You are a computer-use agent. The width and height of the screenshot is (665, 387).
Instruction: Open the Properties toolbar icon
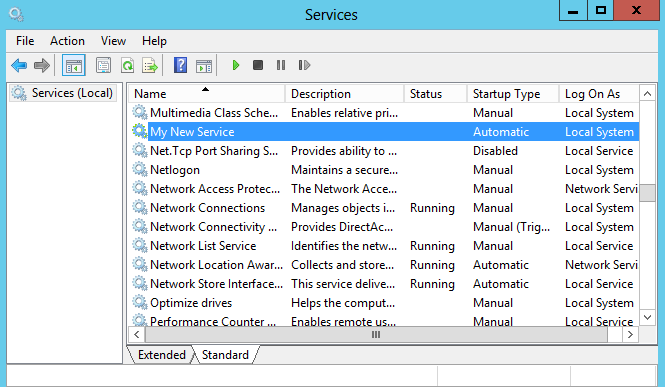point(103,65)
